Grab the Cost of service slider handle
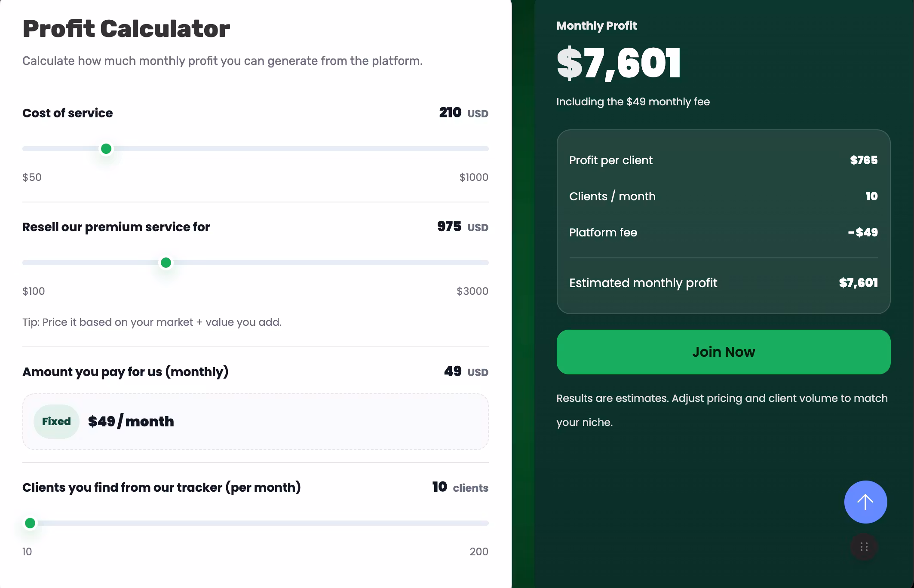 (x=106, y=149)
